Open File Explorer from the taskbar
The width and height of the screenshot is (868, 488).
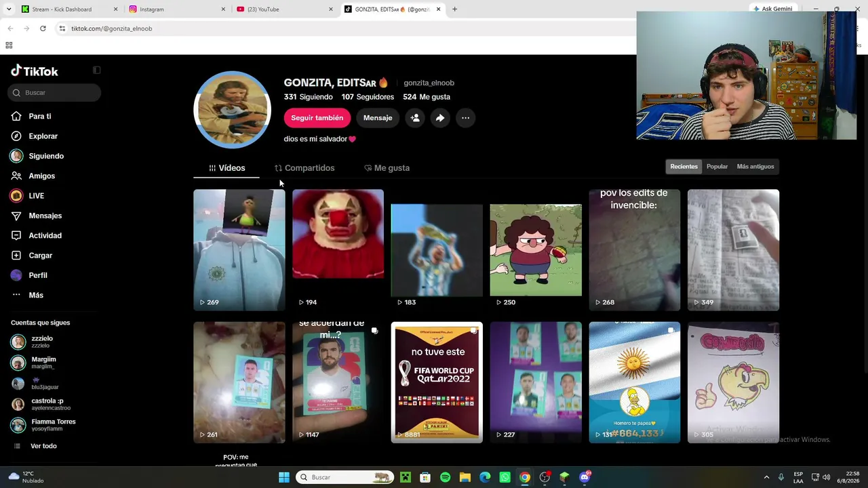465,477
